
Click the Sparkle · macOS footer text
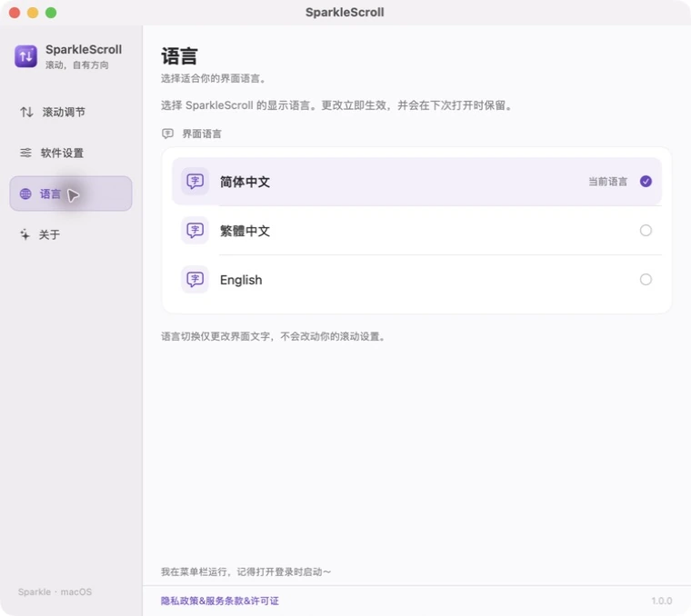tap(55, 591)
